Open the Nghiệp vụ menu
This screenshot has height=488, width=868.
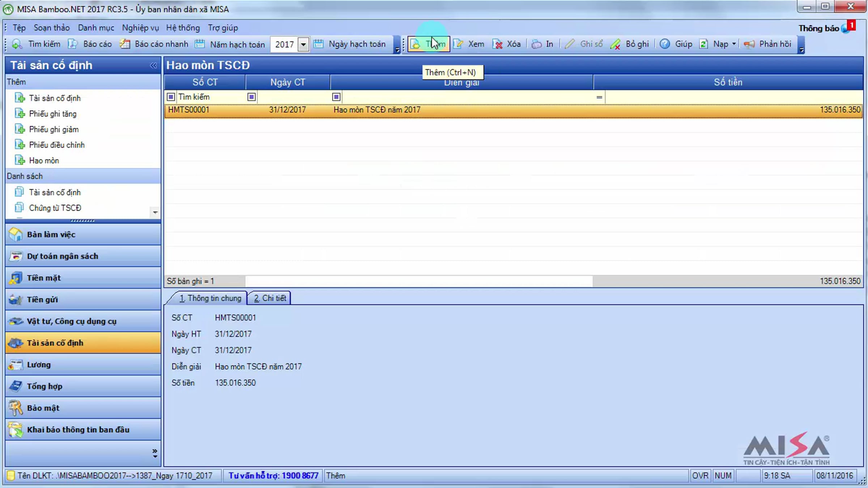click(x=140, y=28)
